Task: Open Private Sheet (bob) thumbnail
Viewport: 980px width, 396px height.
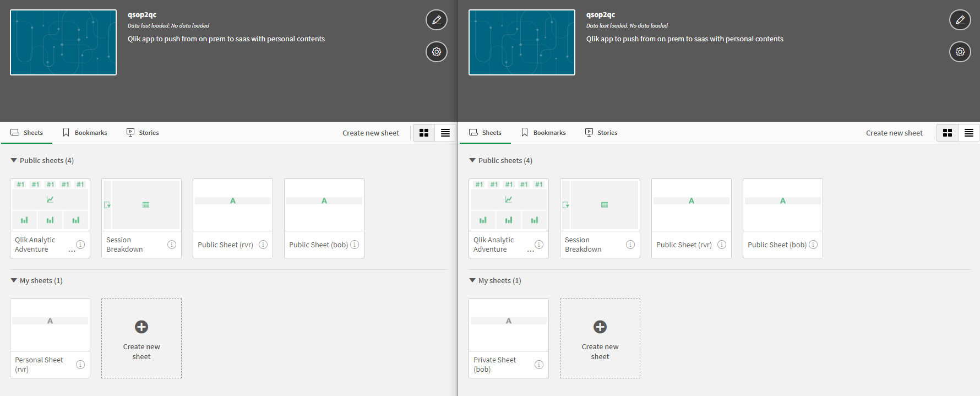Action: (509, 325)
